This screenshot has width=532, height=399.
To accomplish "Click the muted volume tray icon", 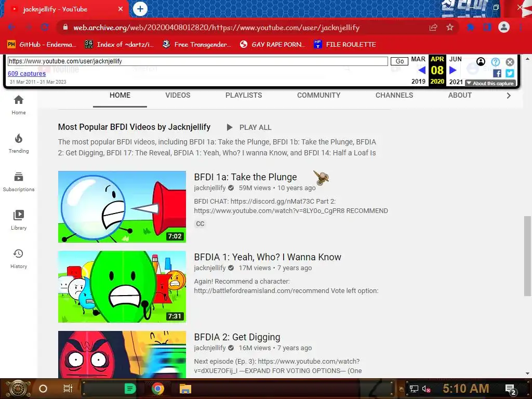I will 426,389.
